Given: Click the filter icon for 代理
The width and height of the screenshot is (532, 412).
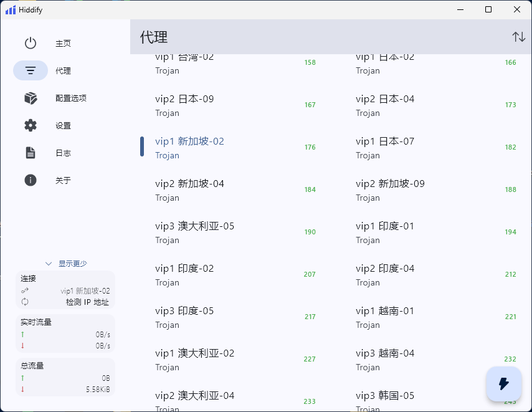Looking at the screenshot, I should point(31,71).
